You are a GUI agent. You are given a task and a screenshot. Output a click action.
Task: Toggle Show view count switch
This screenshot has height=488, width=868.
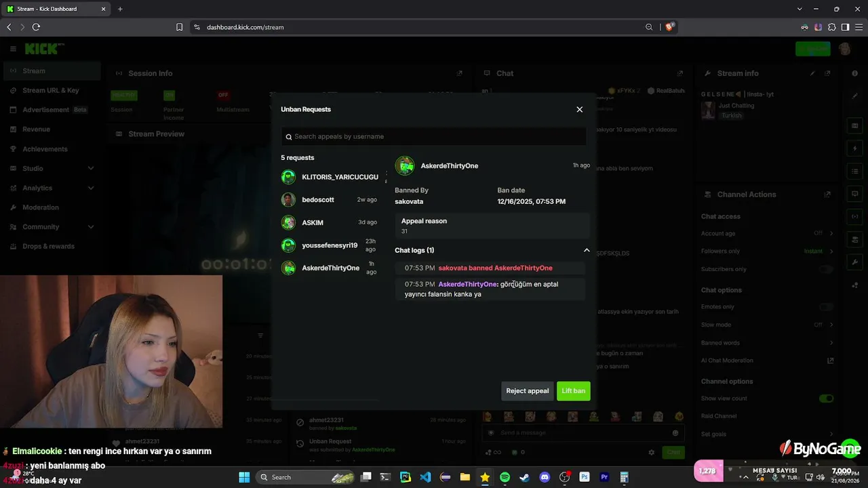826,399
